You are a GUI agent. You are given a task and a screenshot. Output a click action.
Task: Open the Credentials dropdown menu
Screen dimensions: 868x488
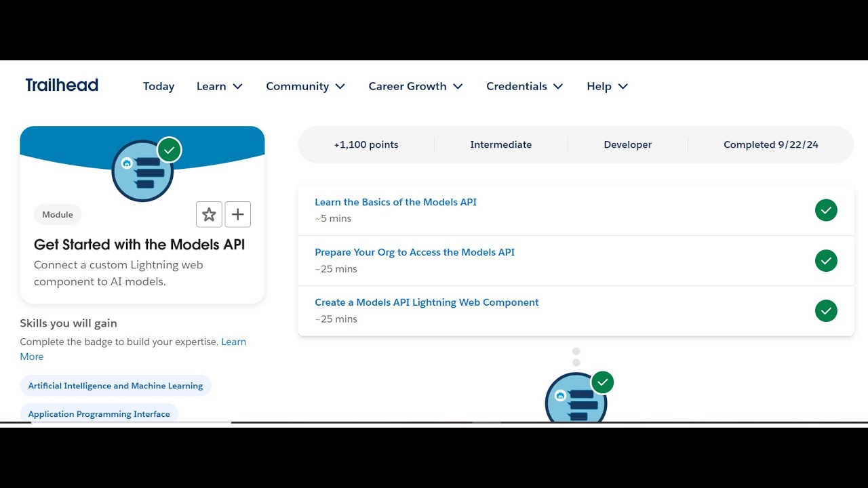coord(525,86)
